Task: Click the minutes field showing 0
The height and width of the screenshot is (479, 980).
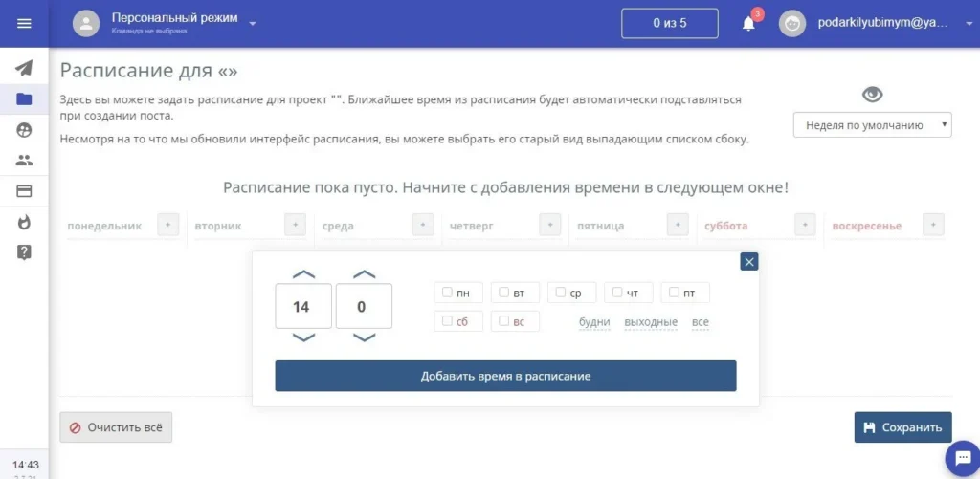Action: pos(364,306)
